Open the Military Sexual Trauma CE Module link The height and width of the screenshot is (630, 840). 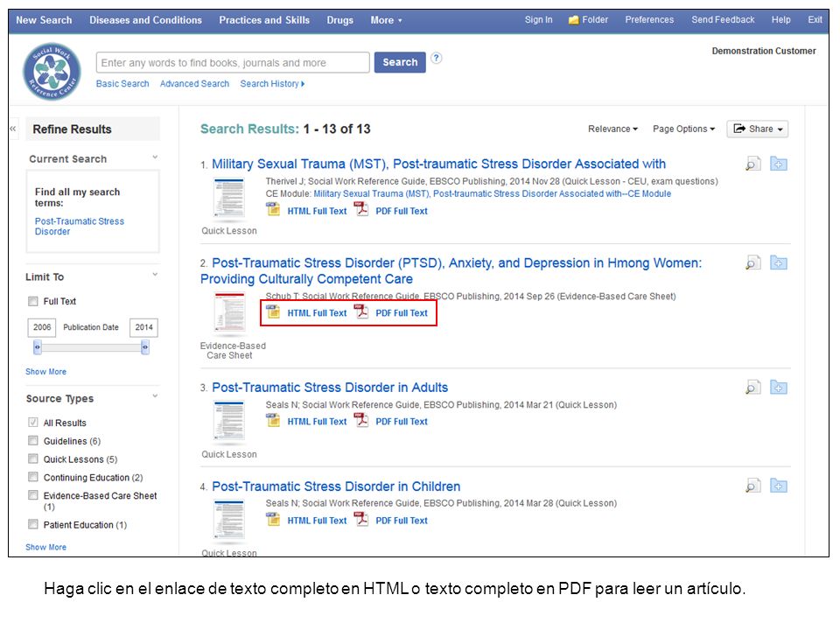click(x=492, y=193)
